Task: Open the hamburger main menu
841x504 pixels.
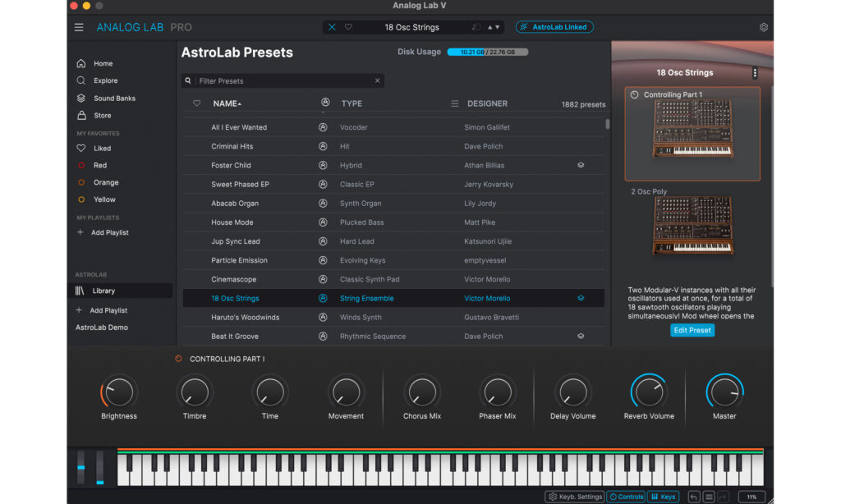Action: coord(79,27)
